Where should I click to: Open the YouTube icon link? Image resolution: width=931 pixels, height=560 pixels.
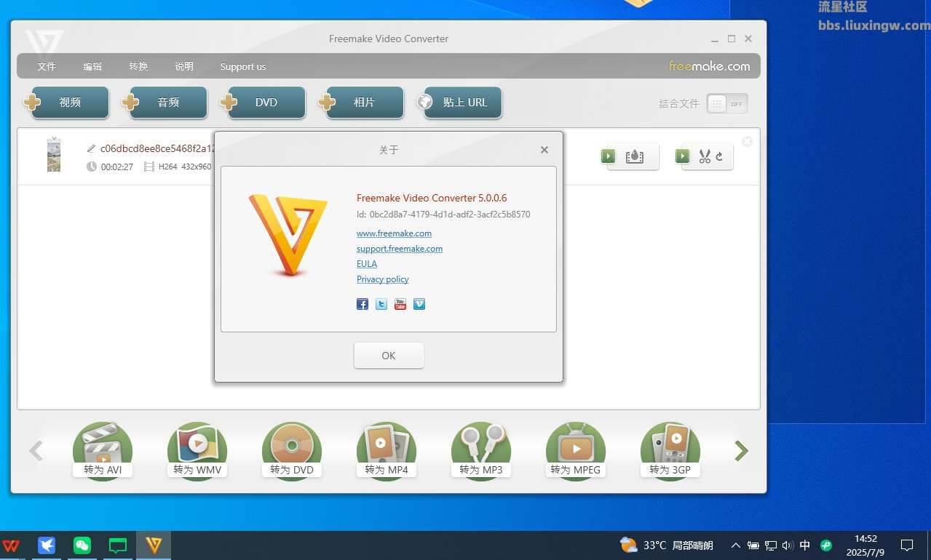[x=400, y=304]
